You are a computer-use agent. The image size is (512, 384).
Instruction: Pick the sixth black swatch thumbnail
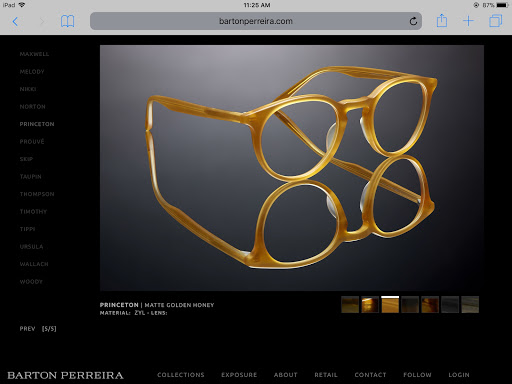450,304
